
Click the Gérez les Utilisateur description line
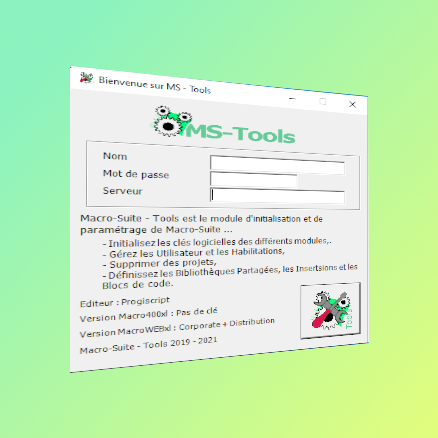(x=194, y=253)
